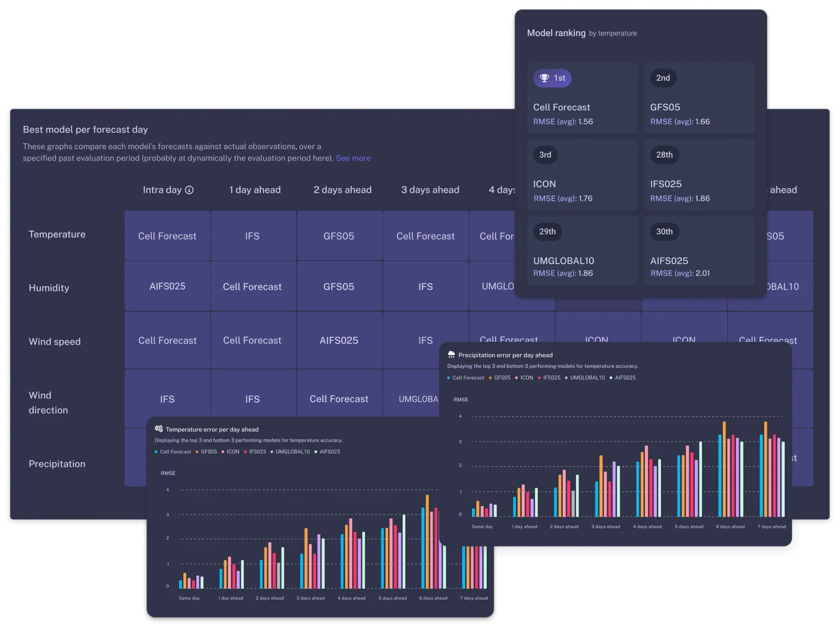Viewport: 840px width, 625px height.
Task: Select the UMGLOBAL10 ranking card
Action: tap(582, 251)
